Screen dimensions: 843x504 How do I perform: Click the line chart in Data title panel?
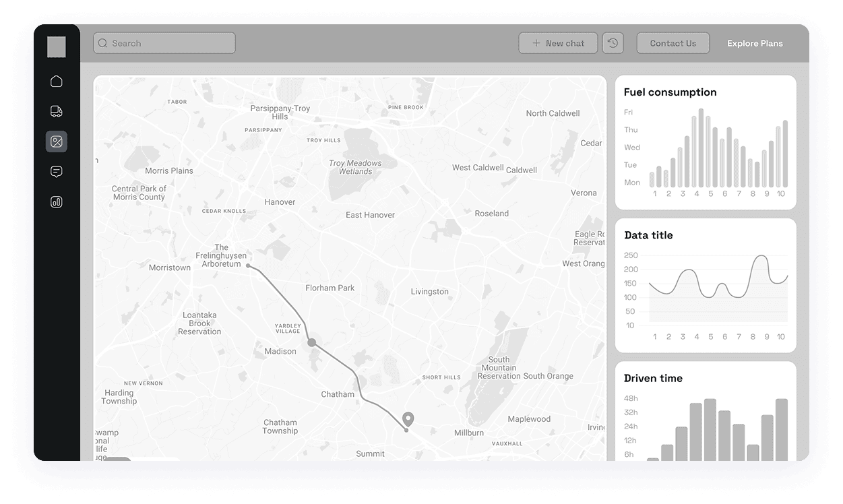[718, 286]
